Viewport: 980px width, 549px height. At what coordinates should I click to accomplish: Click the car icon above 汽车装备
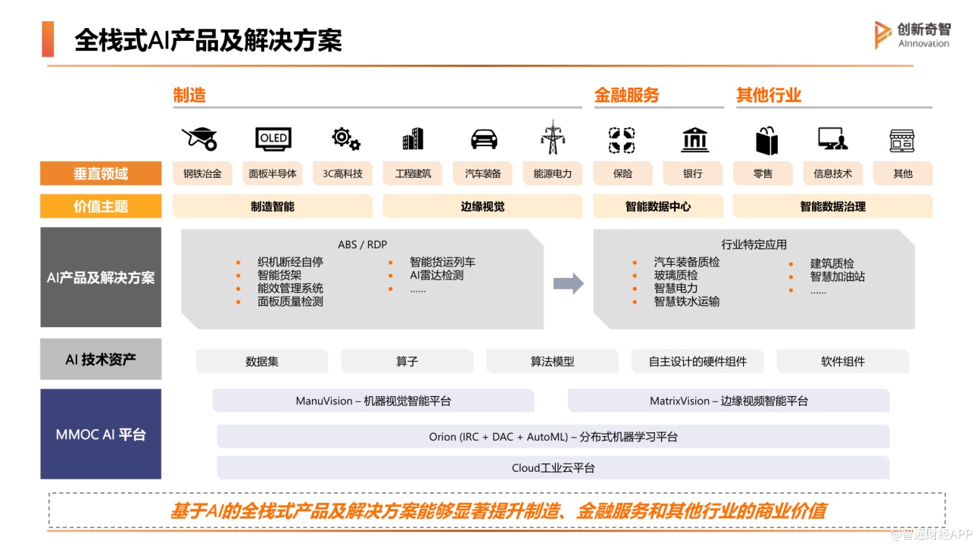click(484, 139)
